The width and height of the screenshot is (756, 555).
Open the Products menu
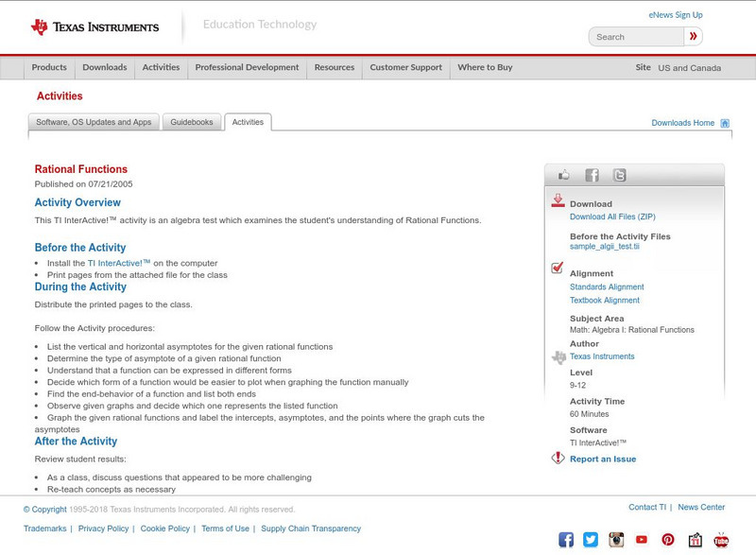tap(49, 67)
